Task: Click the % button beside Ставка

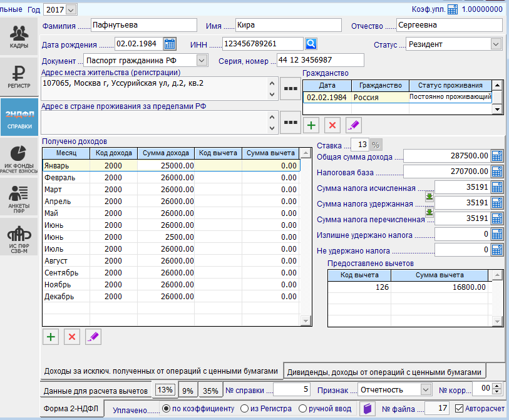Action: [376, 145]
